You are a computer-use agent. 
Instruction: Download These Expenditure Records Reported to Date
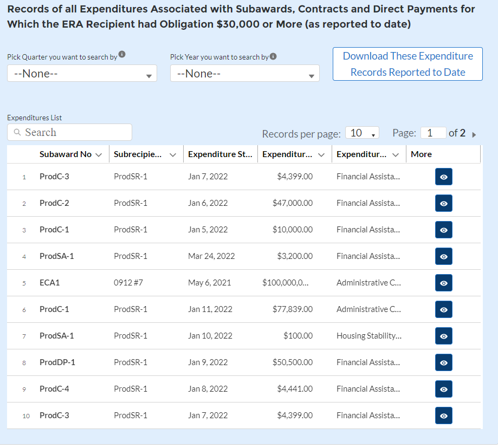[x=408, y=64]
